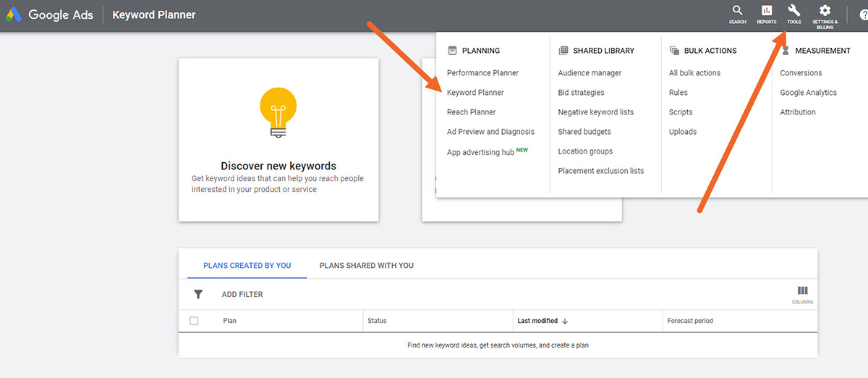
Task: Sort by Last modified column header
Action: [x=542, y=321]
